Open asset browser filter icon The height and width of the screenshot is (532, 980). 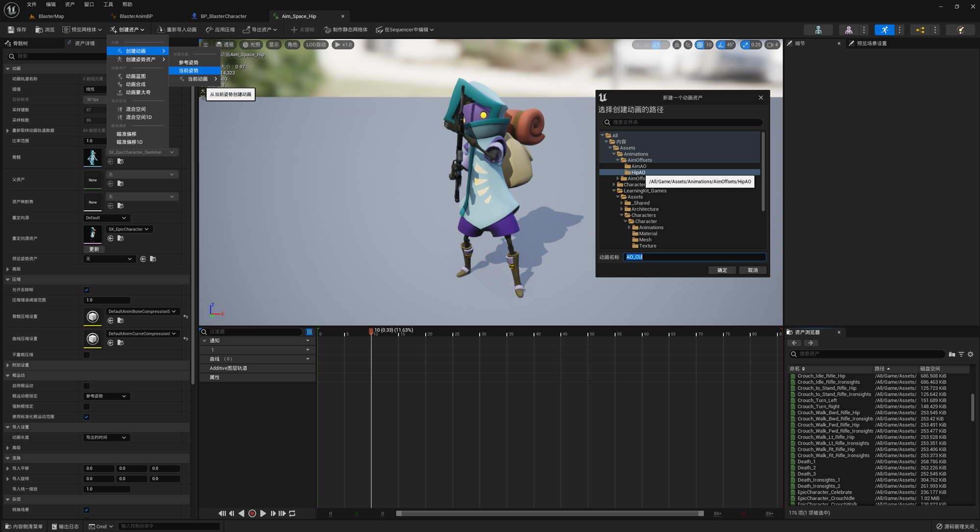point(961,354)
